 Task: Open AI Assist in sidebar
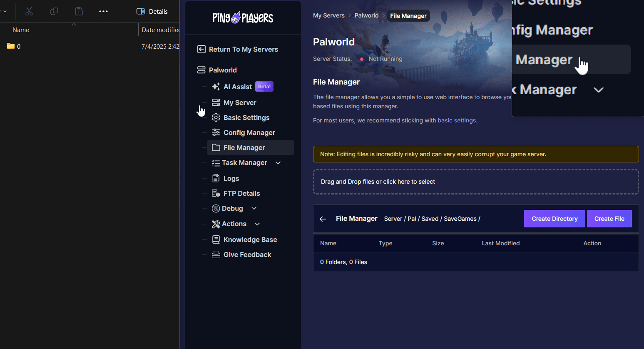(238, 87)
